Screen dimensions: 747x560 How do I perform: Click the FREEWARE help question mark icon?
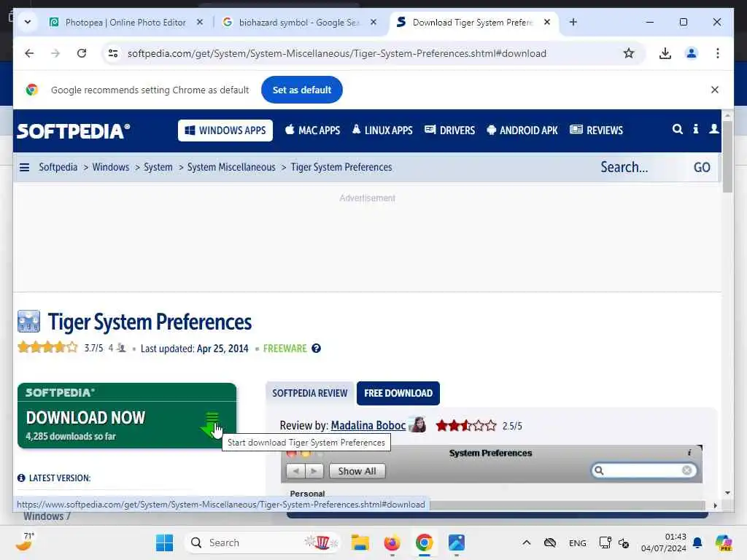pos(316,349)
